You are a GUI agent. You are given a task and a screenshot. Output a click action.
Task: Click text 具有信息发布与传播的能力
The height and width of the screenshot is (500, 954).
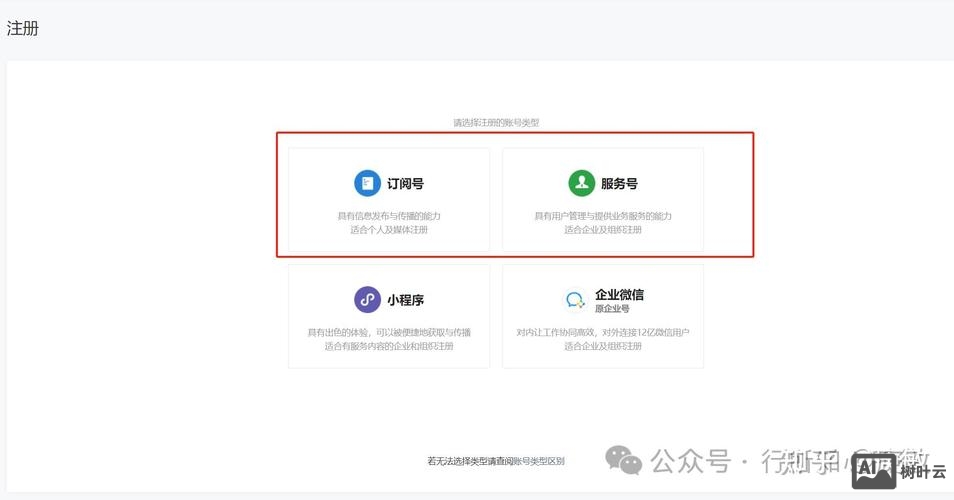click(389, 216)
